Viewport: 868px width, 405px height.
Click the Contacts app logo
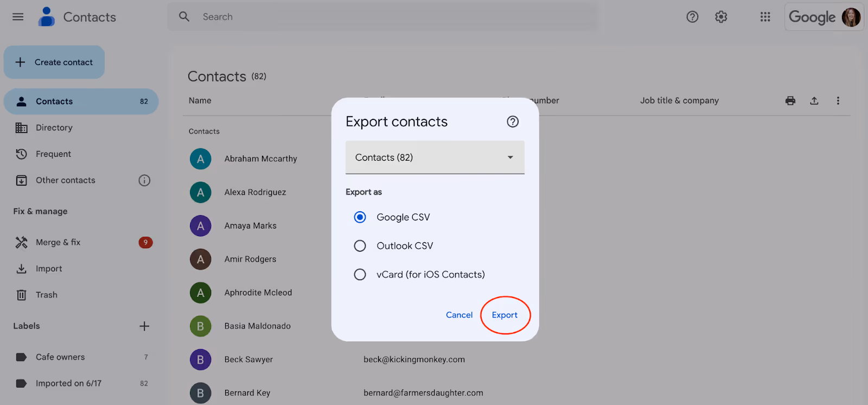click(47, 17)
